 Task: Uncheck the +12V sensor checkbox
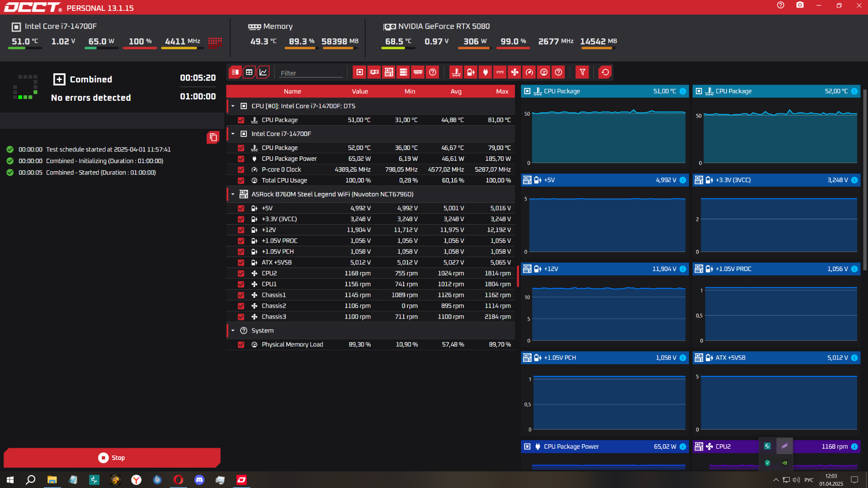click(x=241, y=230)
